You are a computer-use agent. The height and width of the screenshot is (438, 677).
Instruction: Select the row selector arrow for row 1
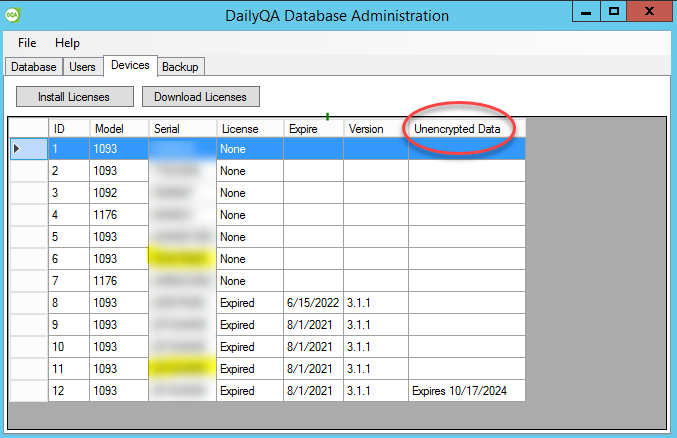(28, 148)
